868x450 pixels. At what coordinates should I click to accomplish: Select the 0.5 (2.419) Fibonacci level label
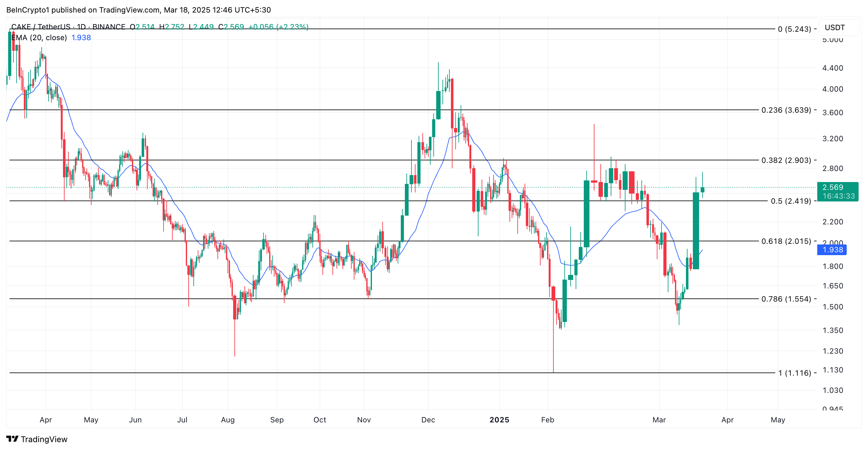791,201
